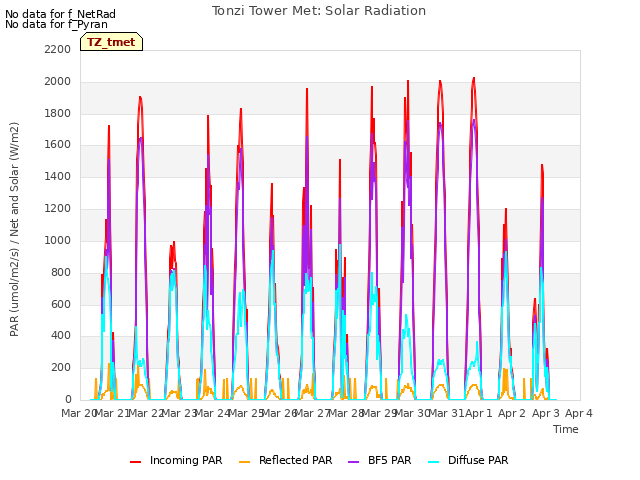Click the 400 y-axis tick label

(61, 336)
